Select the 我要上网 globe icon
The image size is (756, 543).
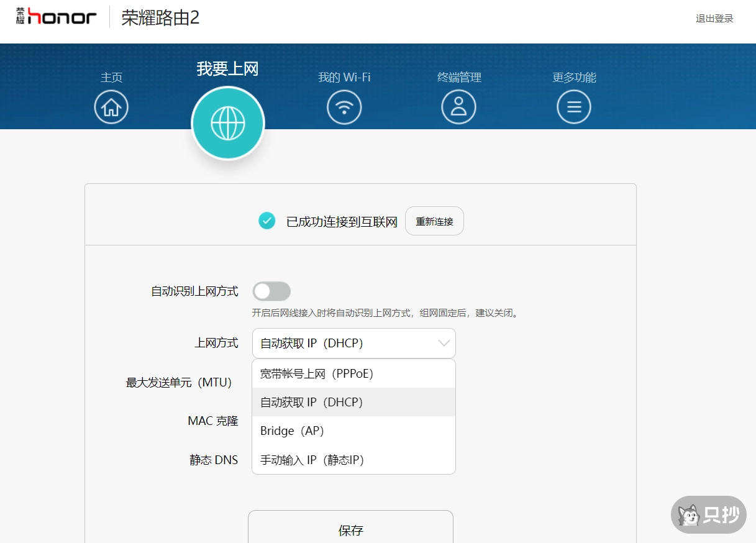(x=227, y=122)
